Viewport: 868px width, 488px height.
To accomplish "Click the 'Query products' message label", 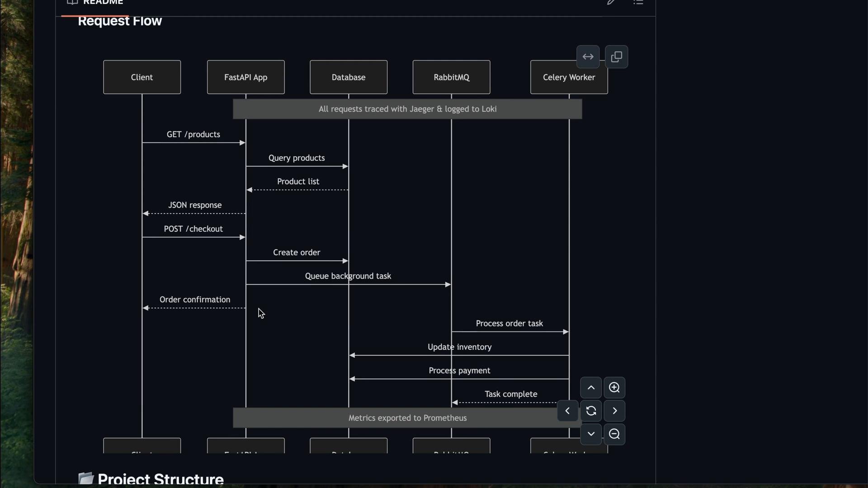I will point(297,158).
